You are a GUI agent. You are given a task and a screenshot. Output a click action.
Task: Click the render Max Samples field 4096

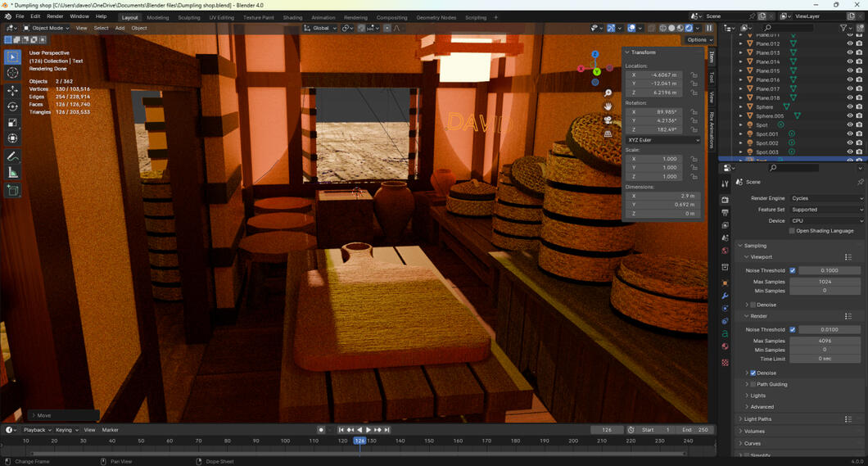(x=825, y=341)
